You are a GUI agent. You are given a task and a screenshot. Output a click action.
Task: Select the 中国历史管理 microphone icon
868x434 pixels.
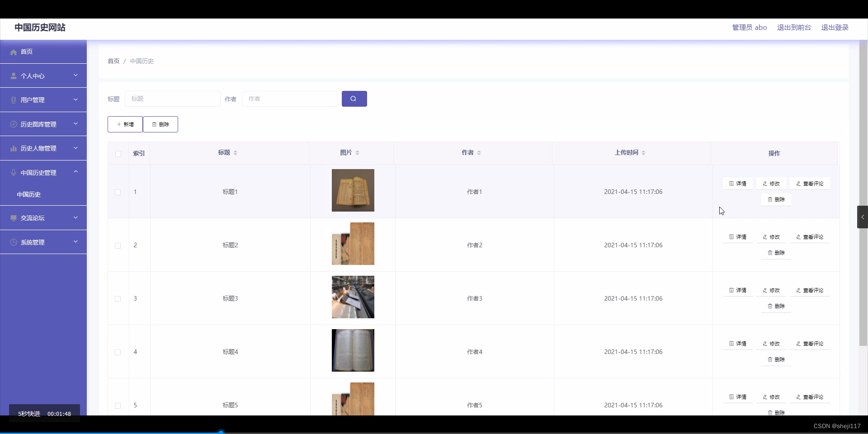tap(13, 172)
